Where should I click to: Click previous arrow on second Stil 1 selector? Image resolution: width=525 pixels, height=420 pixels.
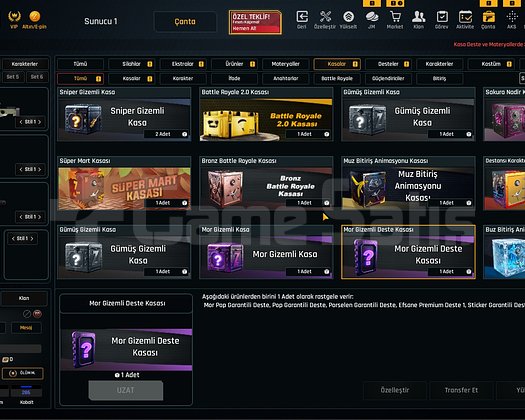[21, 169]
